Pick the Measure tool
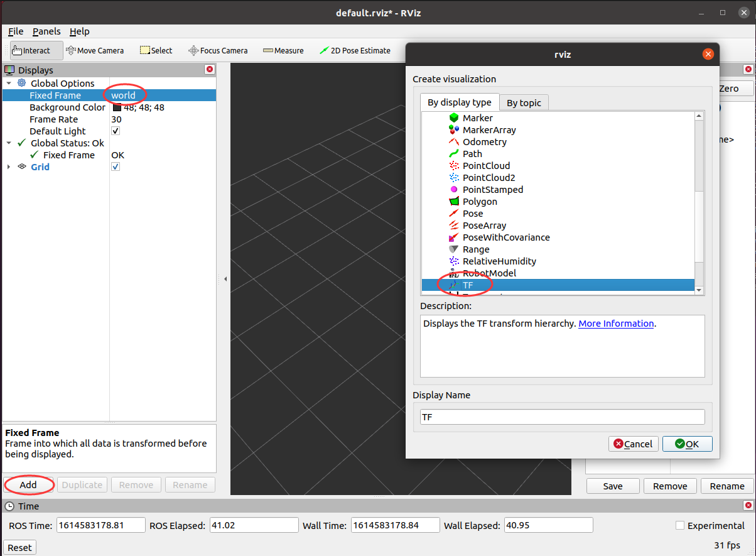This screenshot has height=556, width=756. coord(283,50)
